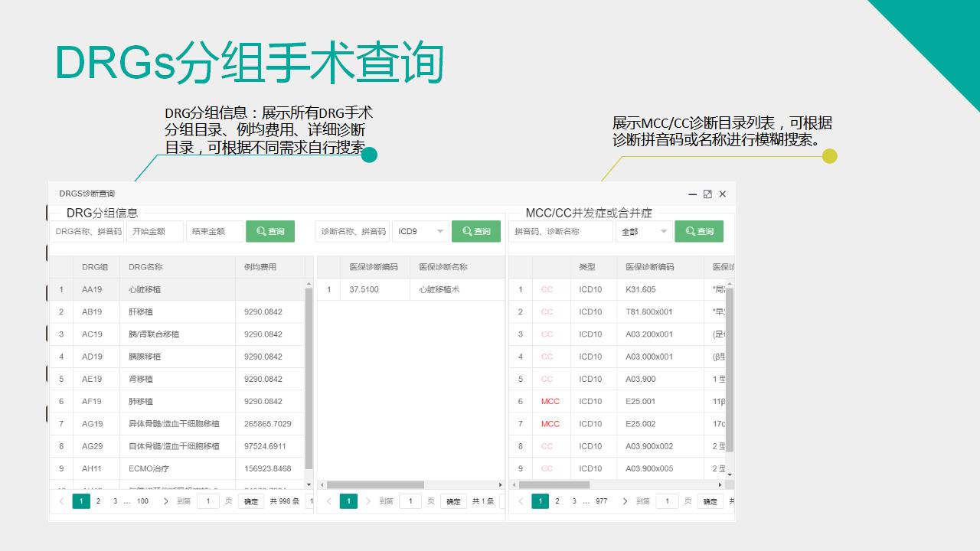Click the 拼音码、诊断名称 search box
The image size is (980, 551).
pyautogui.click(x=560, y=231)
